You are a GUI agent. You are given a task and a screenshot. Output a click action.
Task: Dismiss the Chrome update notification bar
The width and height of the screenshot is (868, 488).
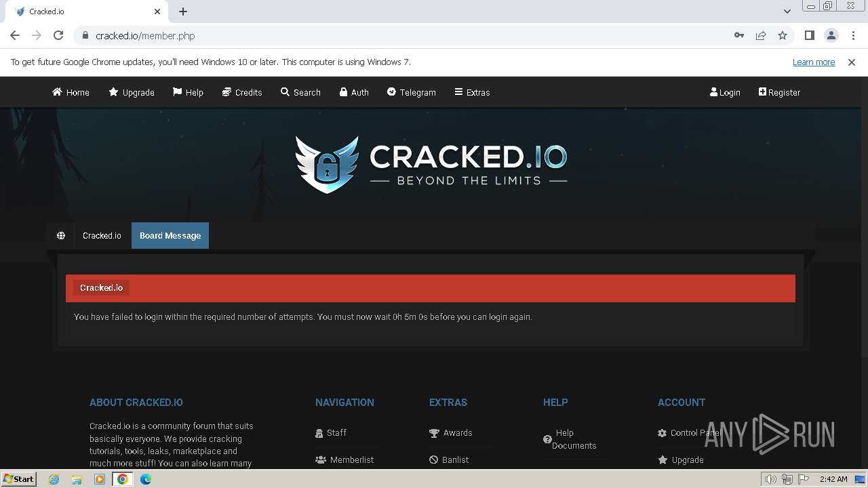pos(852,62)
